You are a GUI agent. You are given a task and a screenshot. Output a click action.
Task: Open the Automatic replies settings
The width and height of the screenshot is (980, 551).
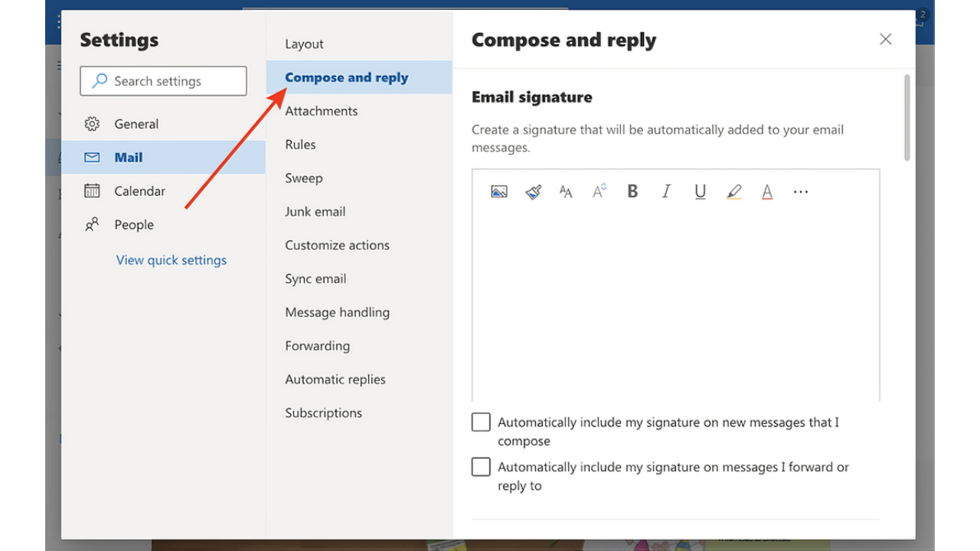coord(335,379)
